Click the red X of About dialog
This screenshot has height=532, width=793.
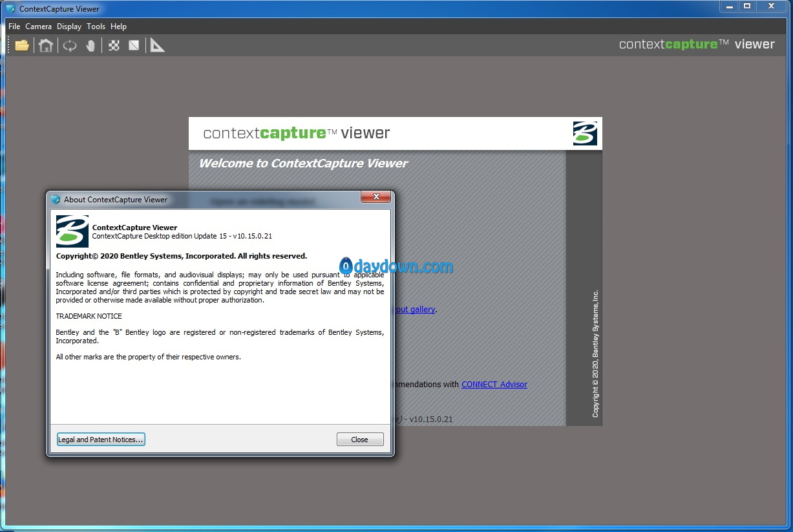(375, 197)
